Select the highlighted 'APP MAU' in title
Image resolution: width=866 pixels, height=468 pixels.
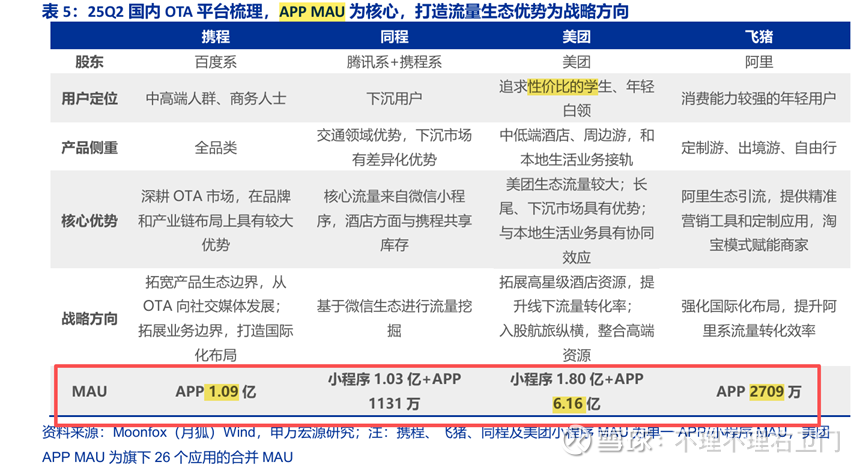coord(312,11)
